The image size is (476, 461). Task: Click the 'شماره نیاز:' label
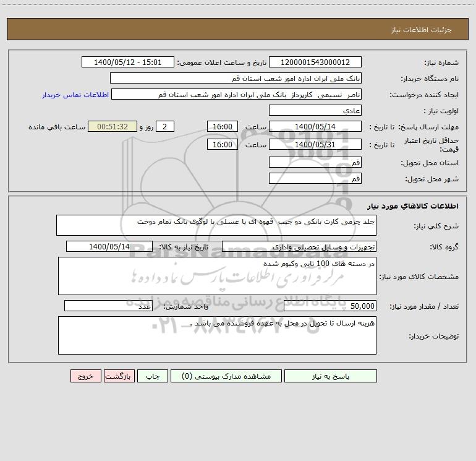pos(441,63)
